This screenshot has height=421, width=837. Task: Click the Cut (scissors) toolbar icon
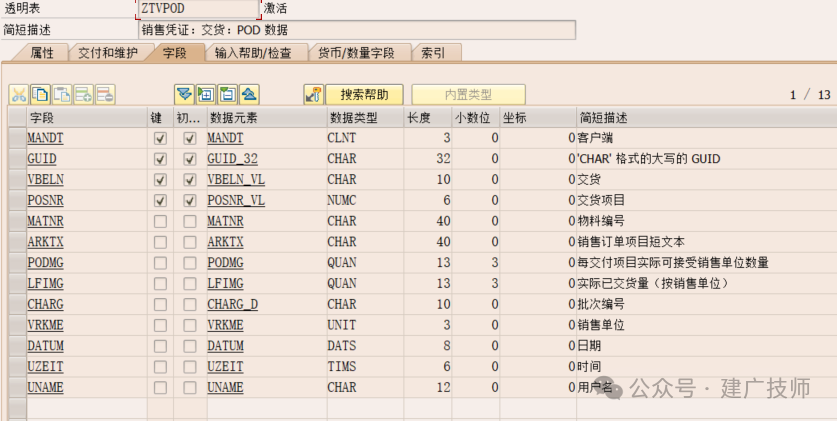(19, 95)
